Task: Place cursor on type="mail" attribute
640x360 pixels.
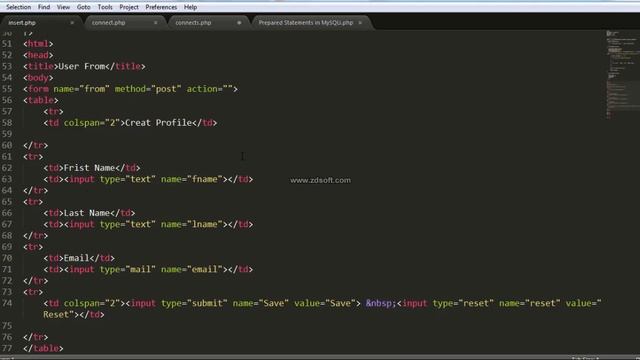Action: click(128, 269)
